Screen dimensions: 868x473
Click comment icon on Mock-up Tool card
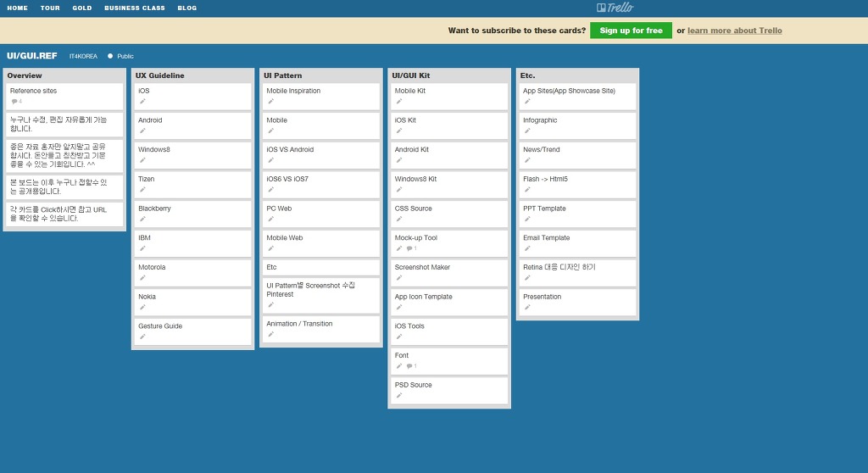click(409, 248)
